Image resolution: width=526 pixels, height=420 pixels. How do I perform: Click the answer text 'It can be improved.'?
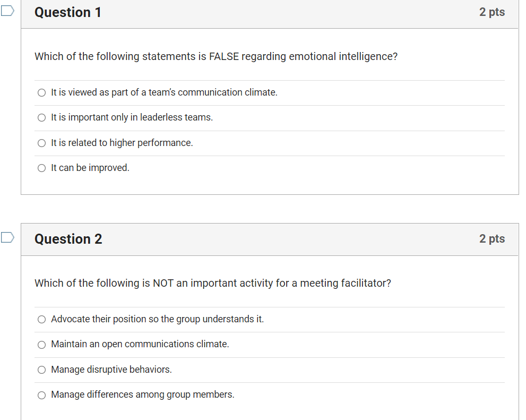click(x=90, y=168)
